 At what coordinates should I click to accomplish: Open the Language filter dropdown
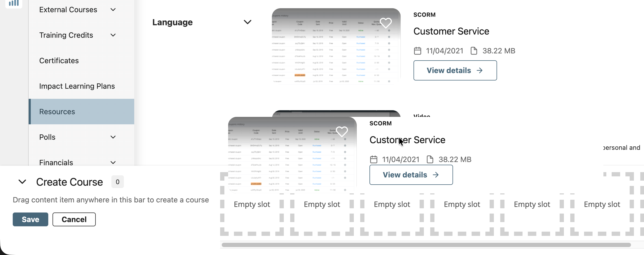pyautogui.click(x=247, y=22)
